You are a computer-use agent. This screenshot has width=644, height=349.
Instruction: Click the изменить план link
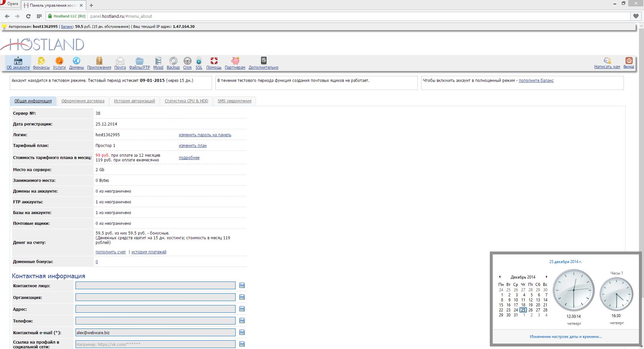pos(193,146)
